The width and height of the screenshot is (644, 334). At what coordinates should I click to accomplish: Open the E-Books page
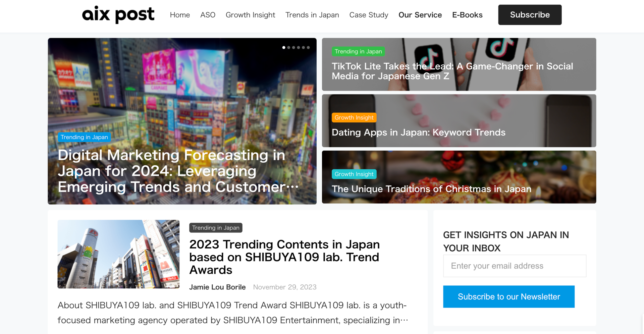pyautogui.click(x=467, y=15)
